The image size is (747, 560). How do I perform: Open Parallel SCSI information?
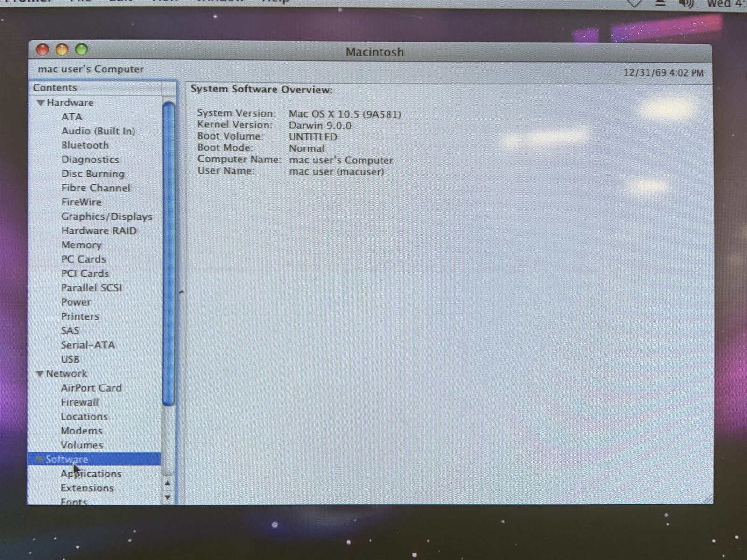(x=92, y=288)
